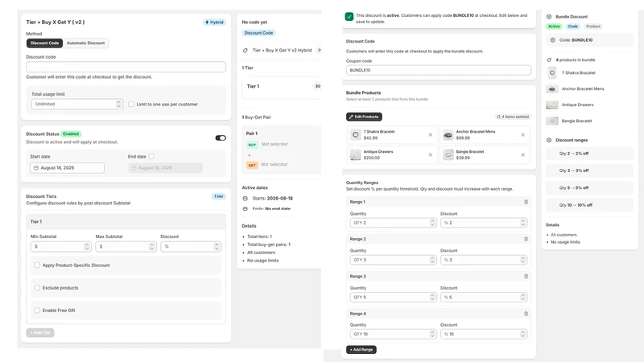
Task: Click the Hybrid badge
Action: [214, 23]
